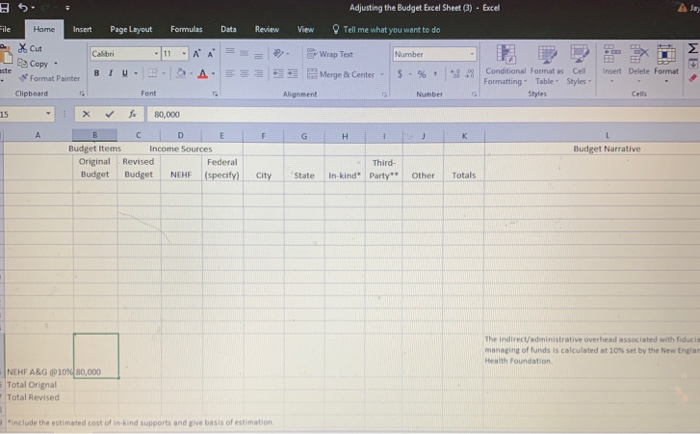This screenshot has width=700, height=434.
Task: Click the Save icon in title bar
Action: tap(4, 8)
